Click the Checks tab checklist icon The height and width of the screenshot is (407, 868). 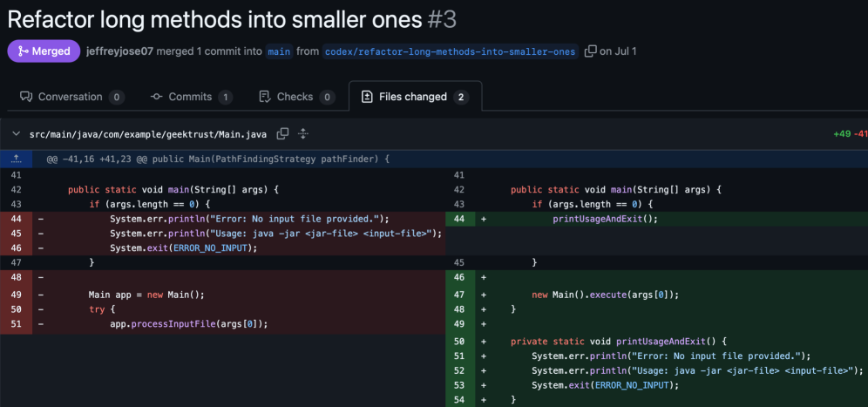tap(265, 97)
